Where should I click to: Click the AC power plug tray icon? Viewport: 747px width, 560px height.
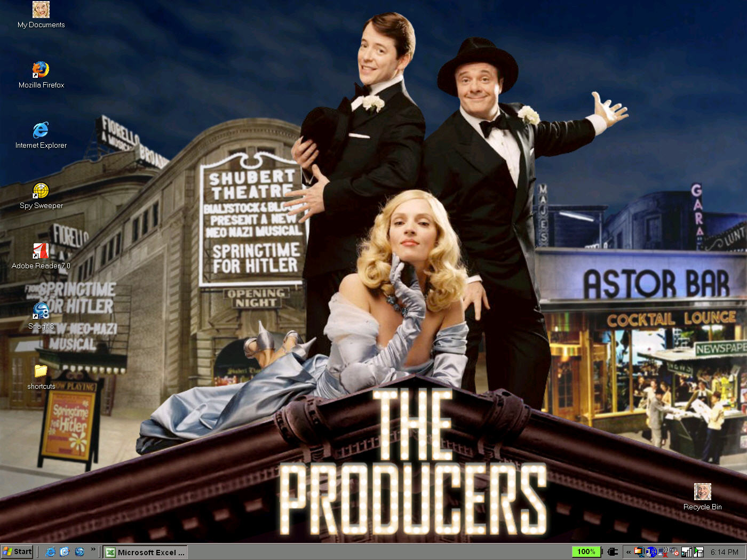coord(613,552)
